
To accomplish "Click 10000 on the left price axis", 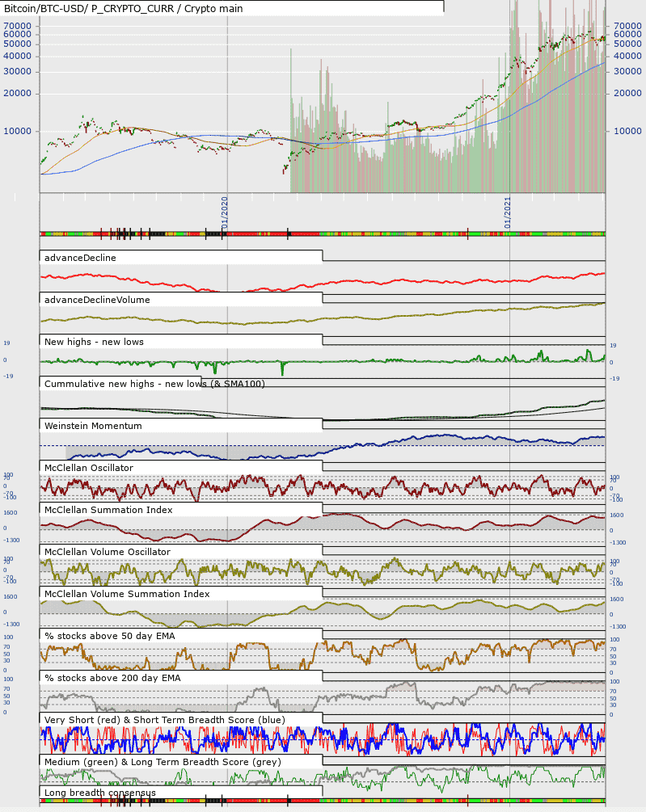I will pyautogui.click(x=18, y=131).
